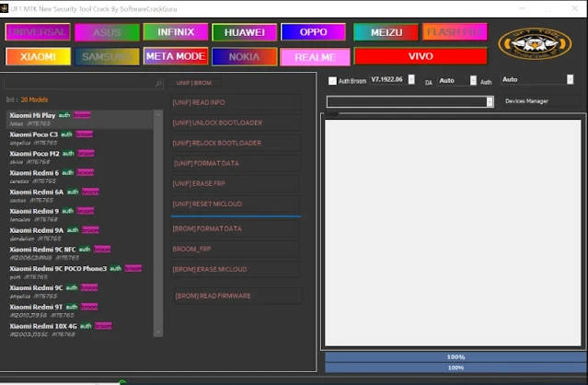The width and height of the screenshot is (588, 385).
Task: Select Xiaomi Redmi 9T model
Action: click(79, 310)
